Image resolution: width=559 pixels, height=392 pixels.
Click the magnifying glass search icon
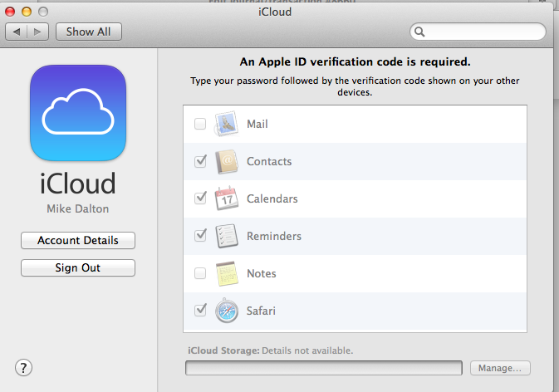click(419, 32)
